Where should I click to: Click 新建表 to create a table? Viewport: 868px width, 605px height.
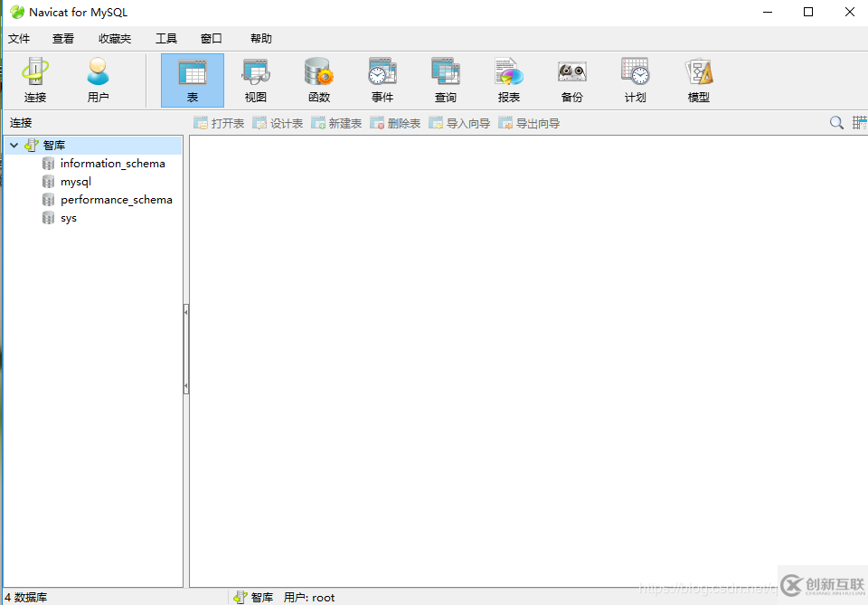[x=336, y=122]
